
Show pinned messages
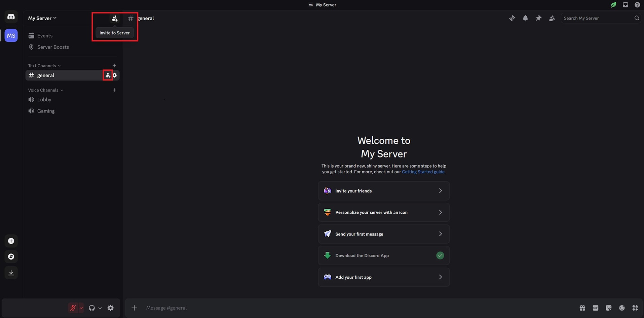point(539,18)
